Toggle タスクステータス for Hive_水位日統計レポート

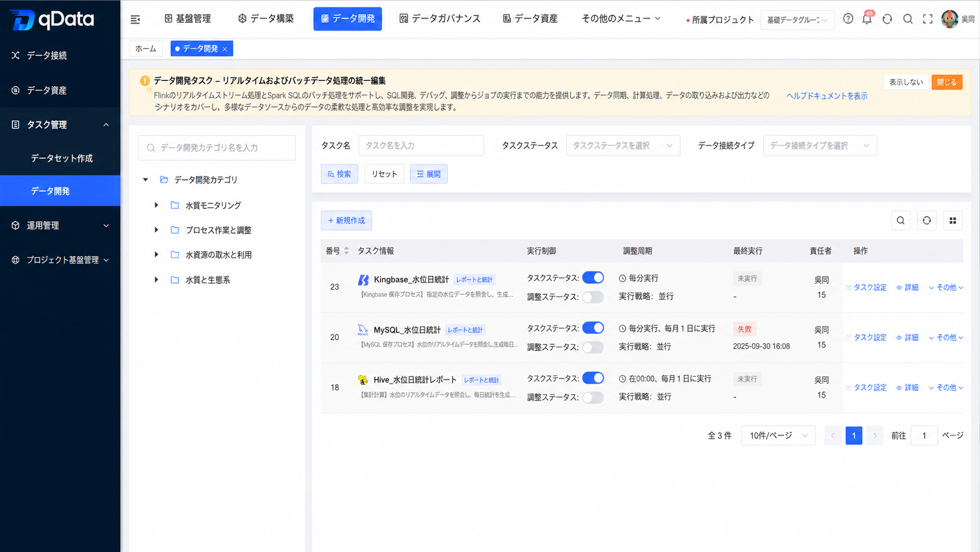[x=593, y=378]
